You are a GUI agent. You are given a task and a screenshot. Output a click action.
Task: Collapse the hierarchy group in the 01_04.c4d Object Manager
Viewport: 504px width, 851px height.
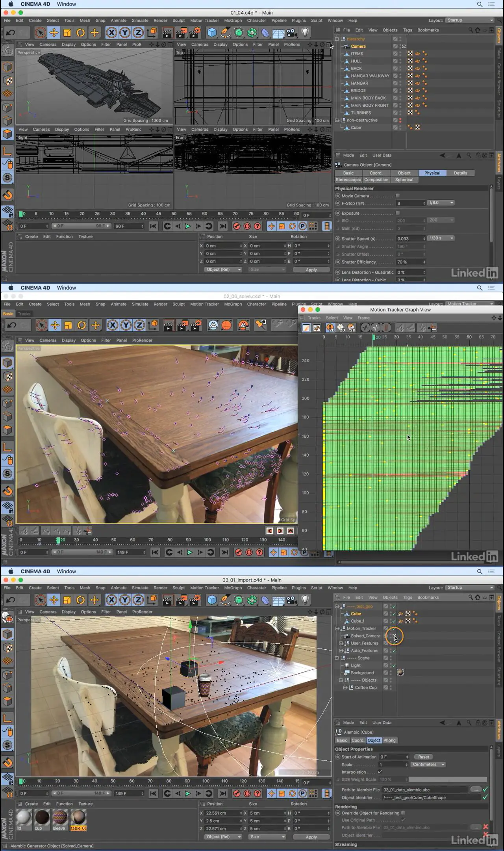337,39
